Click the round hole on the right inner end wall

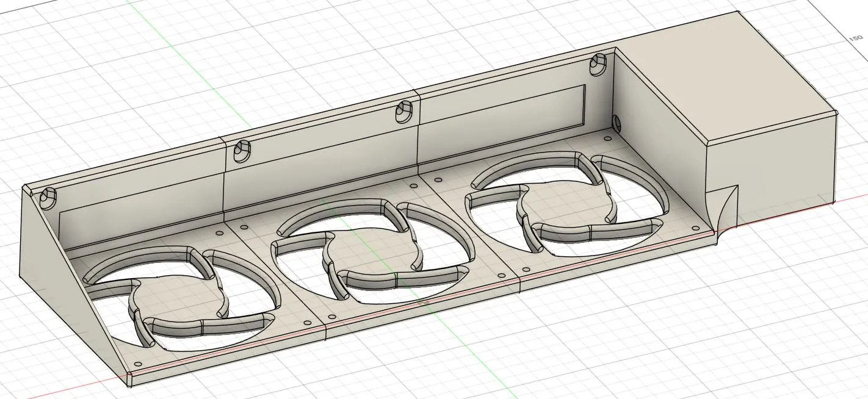tap(617, 124)
